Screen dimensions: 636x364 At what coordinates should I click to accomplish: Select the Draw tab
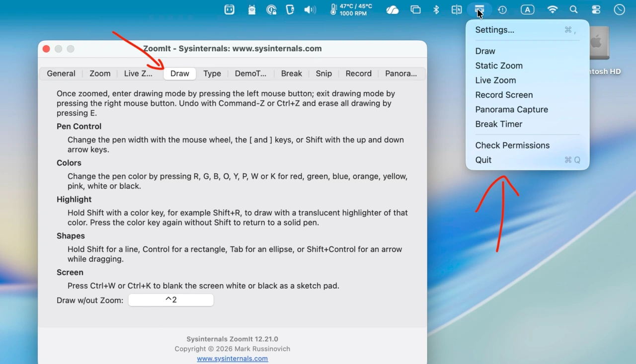click(x=180, y=73)
